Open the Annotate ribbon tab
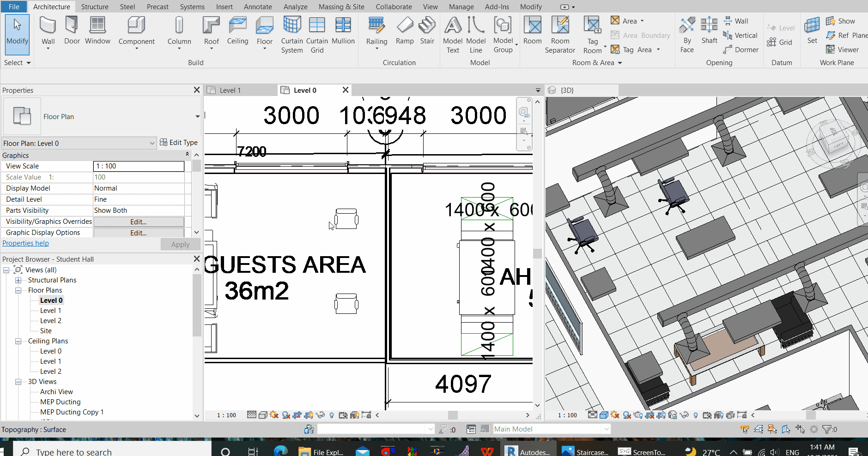This screenshot has width=868, height=456. tap(258, 6)
